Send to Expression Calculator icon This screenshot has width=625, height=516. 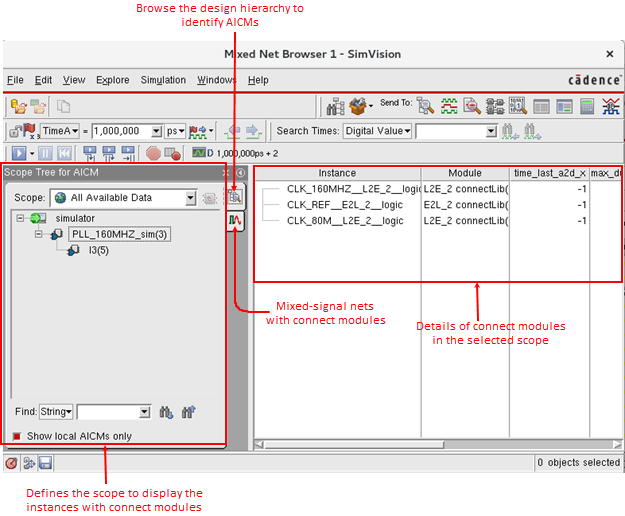click(x=587, y=106)
